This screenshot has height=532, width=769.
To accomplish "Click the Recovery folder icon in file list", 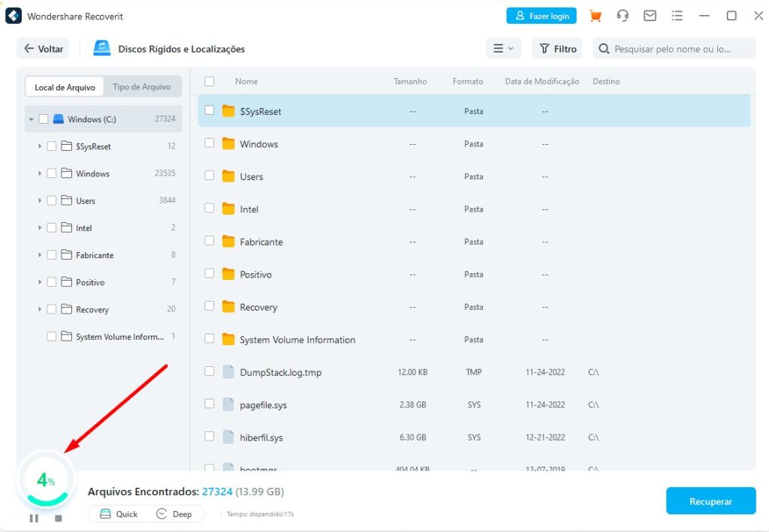I will pyautogui.click(x=228, y=307).
